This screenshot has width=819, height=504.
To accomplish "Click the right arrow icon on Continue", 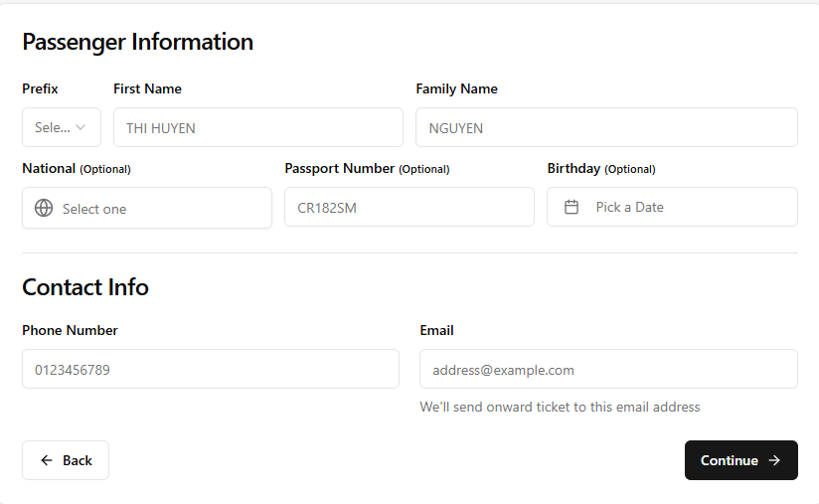I will coord(774,460).
